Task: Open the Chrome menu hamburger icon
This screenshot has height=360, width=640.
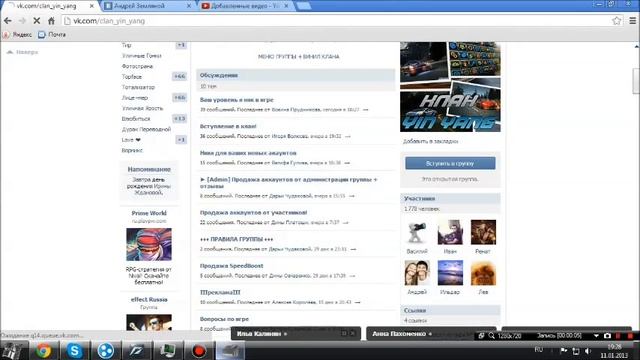Action: 632,20
